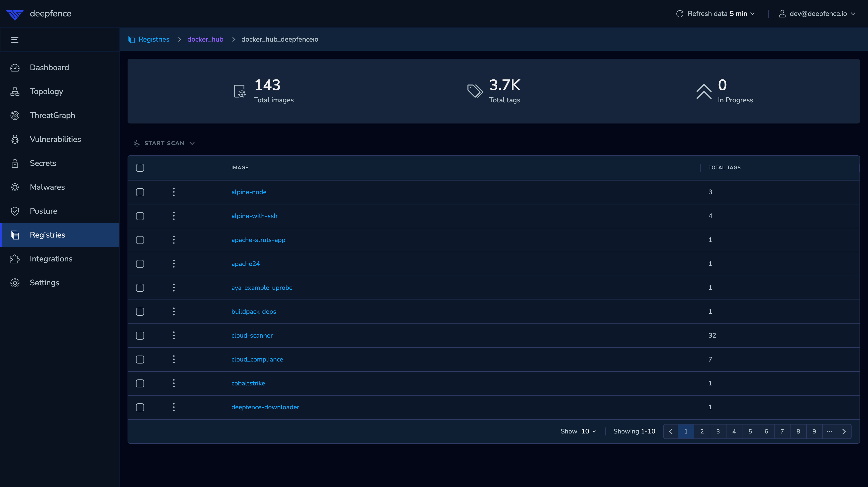Open the apache-struts-app image link
Screen dimensions: 868x487
(258, 240)
